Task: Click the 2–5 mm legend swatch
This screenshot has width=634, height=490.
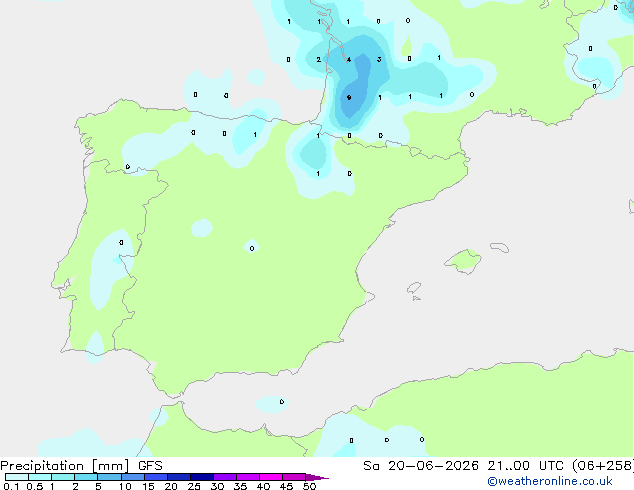Action: point(86,477)
